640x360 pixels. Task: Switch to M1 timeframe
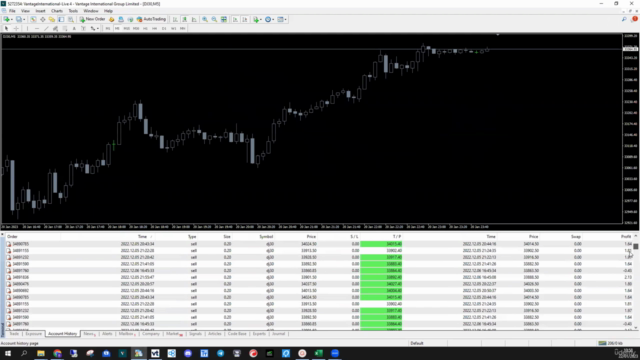point(108,28)
